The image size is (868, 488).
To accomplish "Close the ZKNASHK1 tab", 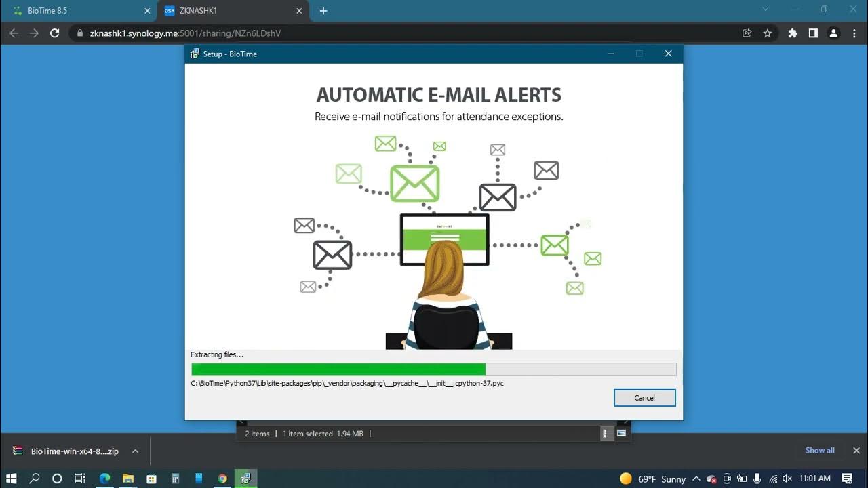I will (299, 11).
